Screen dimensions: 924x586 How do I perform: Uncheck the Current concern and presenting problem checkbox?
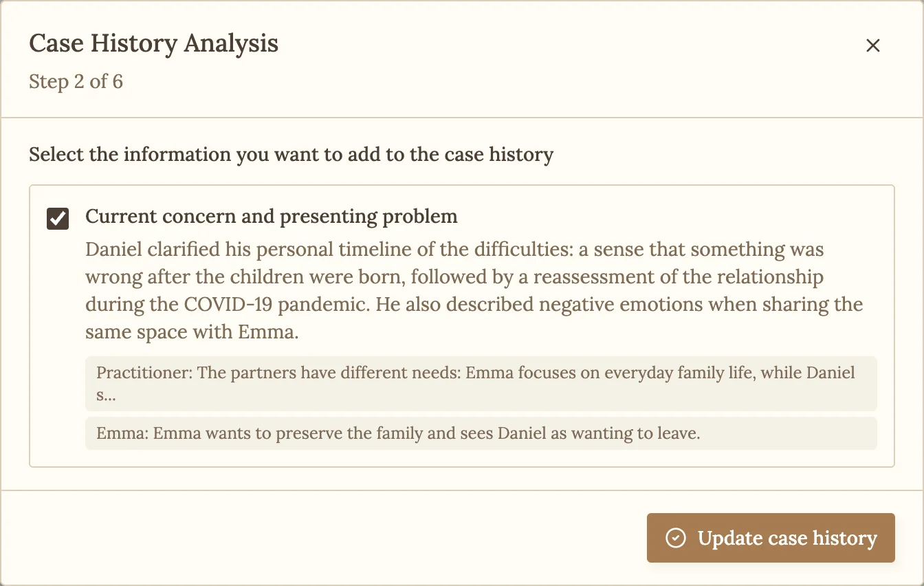pos(58,219)
